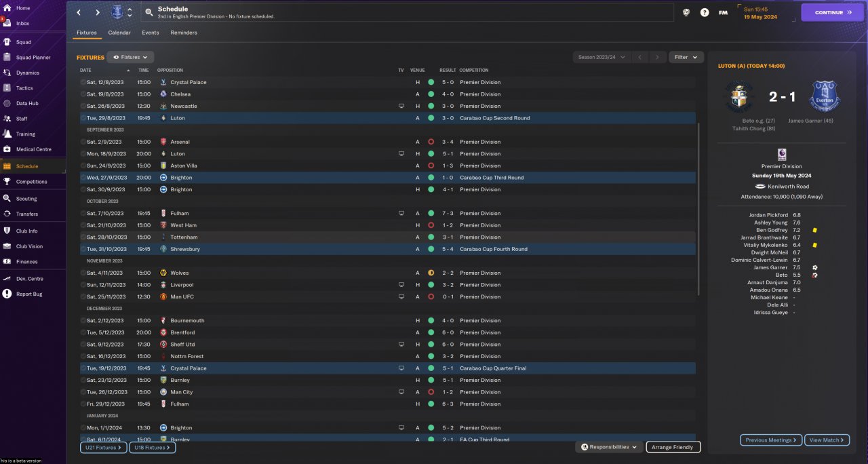The height and width of the screenshot is (464, 868).
Task: Select the Arsenal 3 - 4 fixture
Action: (387, 142)
